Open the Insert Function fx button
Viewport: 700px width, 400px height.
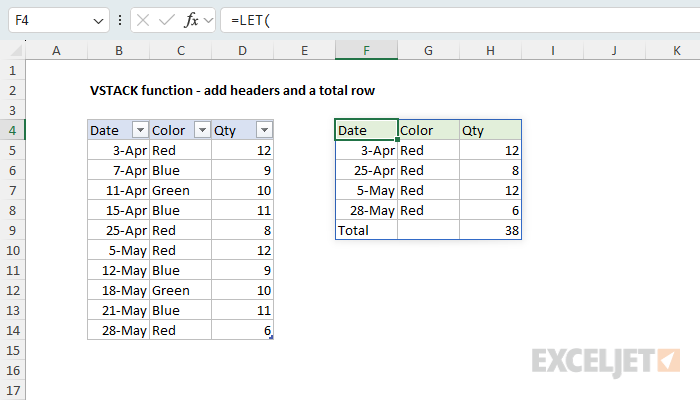[x=191, y=20]
